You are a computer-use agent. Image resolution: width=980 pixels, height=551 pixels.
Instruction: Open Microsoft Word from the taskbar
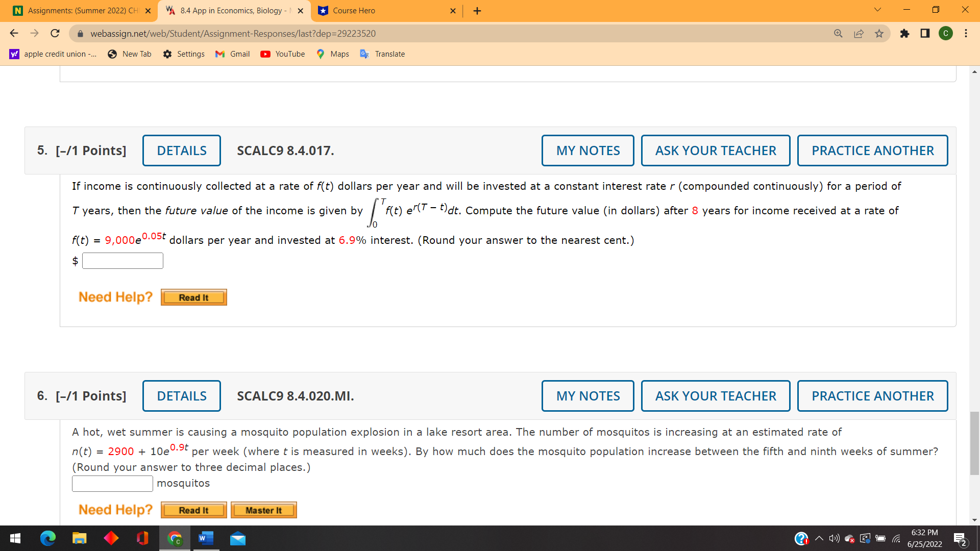pos(206,538)
